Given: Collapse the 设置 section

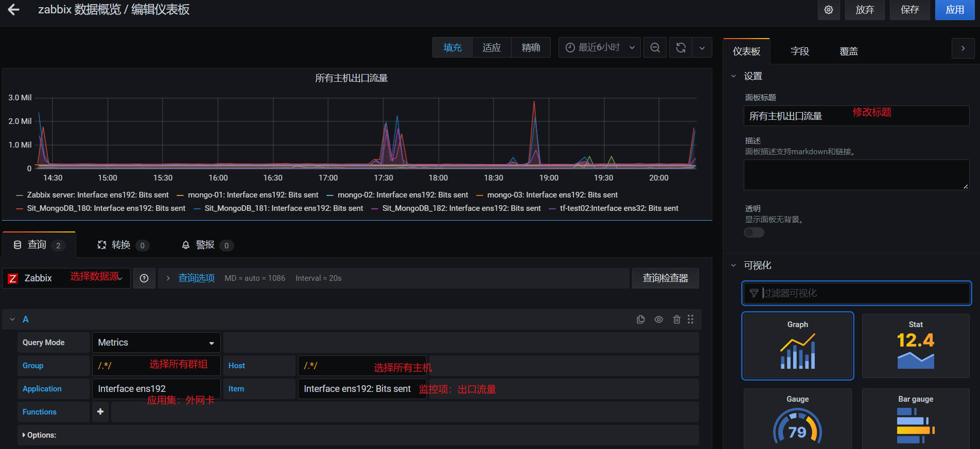Looking at the screenshot, I should tap(734, 76).
